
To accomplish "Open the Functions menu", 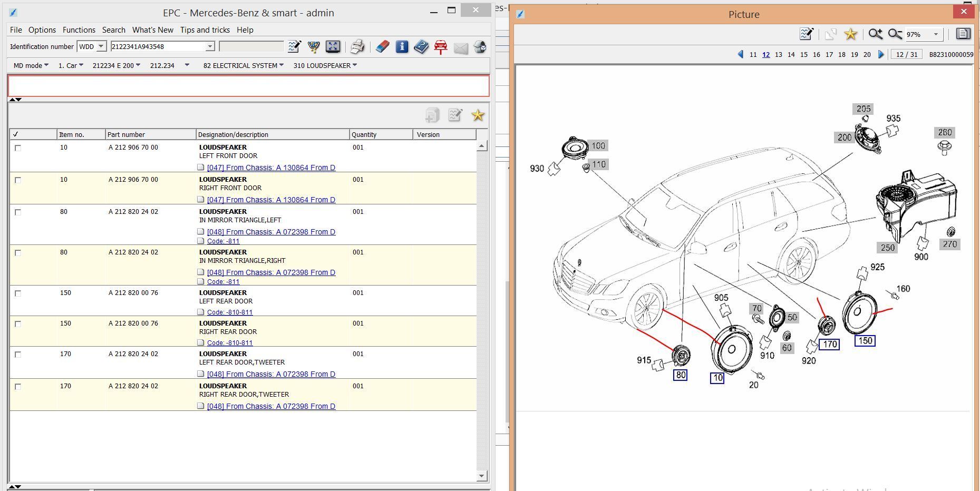I will pyautogui.click(x=79, y=30).
